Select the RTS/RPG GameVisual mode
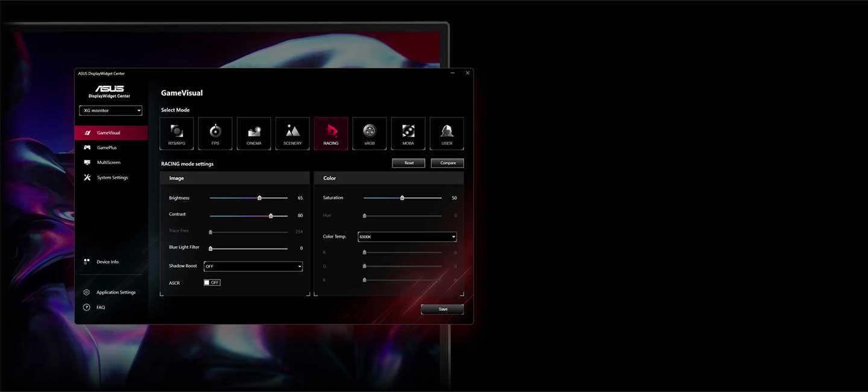868x392 pixels. click(176, 133)
